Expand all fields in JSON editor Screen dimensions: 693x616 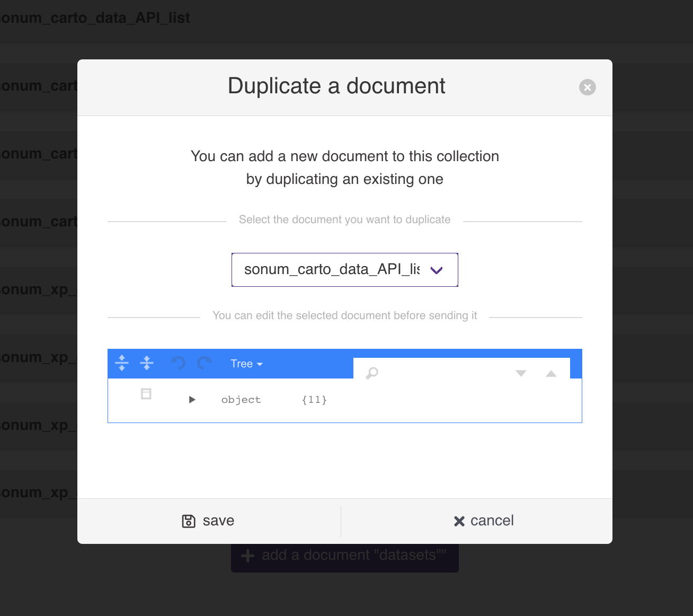point(122,363)
